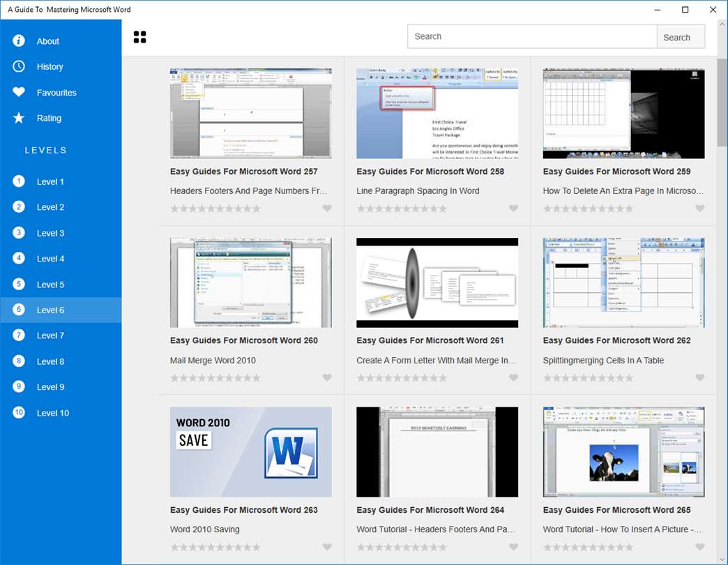Favourite Easy Guides For Microsoft Word 263
Image resolution: width=728 pixels, height=565 pixels.
[327, 547]
